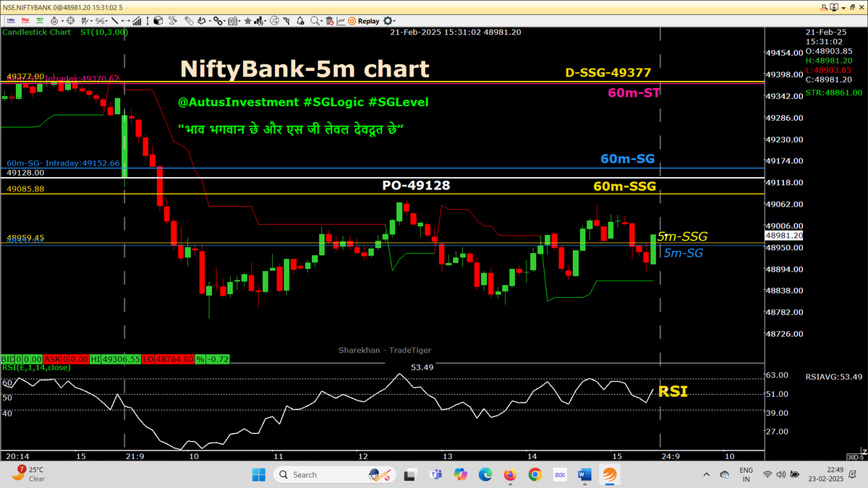Open Microsoft Teams from taskbar
This screenshot has width=868, height=488.
tap(436, 474)
